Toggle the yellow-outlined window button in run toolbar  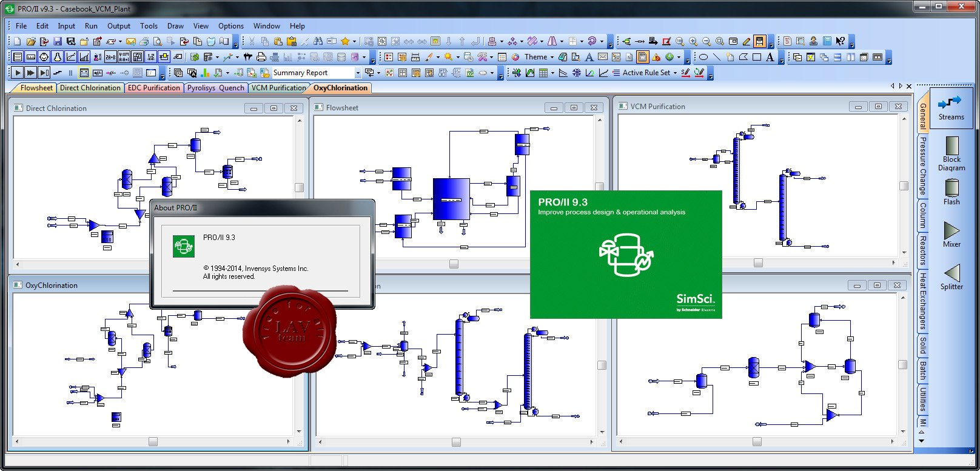[84, 73]
